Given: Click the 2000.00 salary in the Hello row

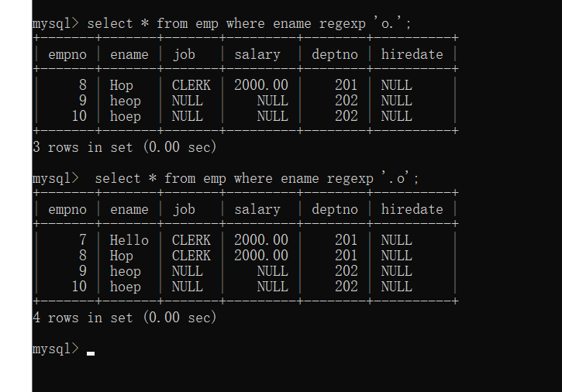Looking at the screenshot, I should pyautogui.click(x=261, y=239).
